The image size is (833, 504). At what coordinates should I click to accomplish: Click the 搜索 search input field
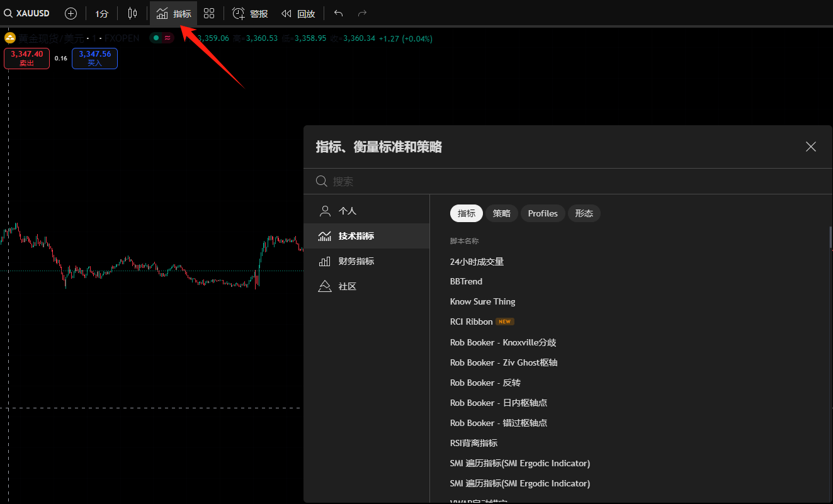567,181
